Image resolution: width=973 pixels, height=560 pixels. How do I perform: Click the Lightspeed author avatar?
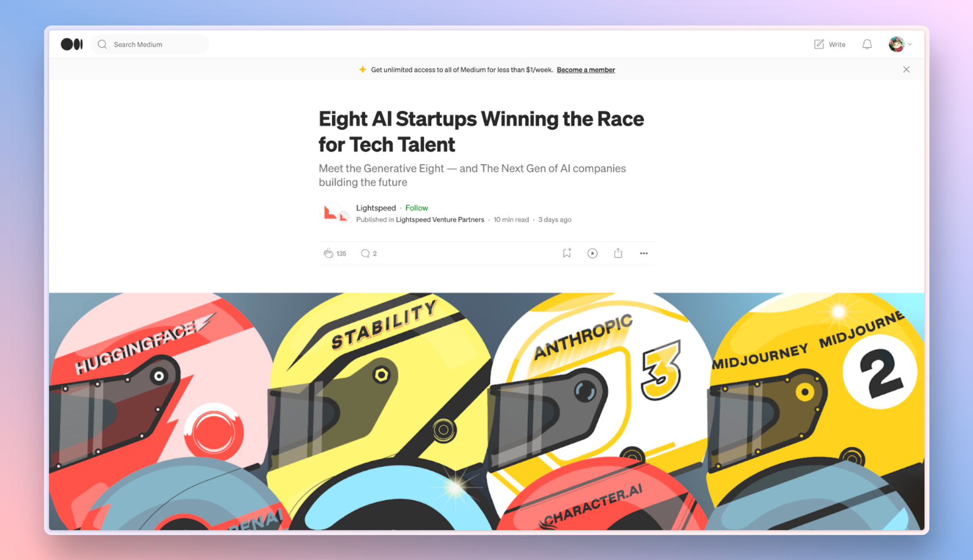point(331,213)
